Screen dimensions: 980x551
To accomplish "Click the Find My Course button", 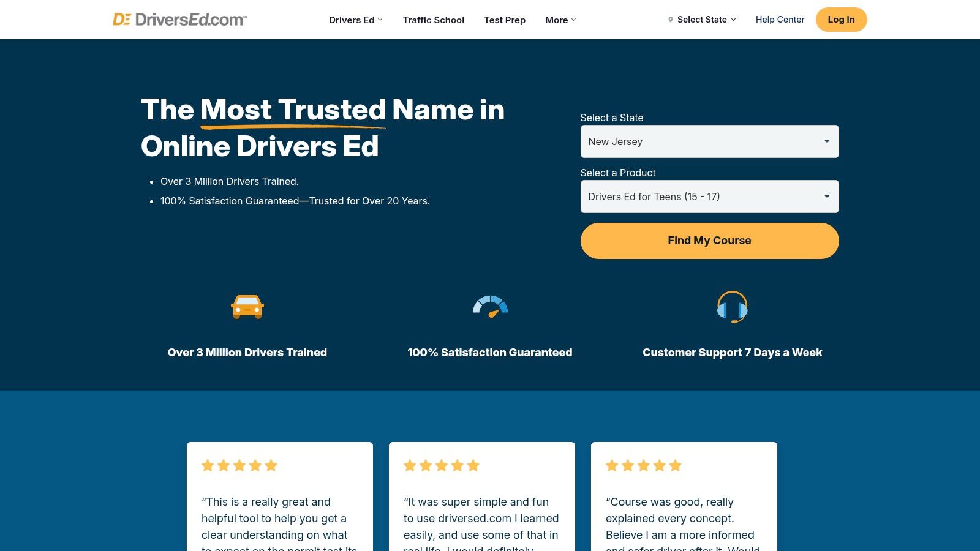I will tap(709, 241).
